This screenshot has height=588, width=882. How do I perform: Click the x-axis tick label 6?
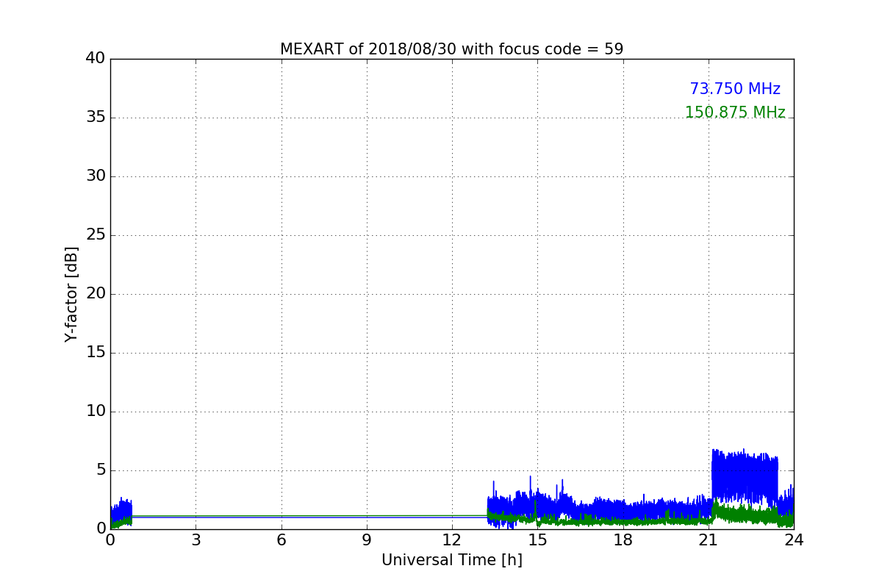click(x=281, y=540)
